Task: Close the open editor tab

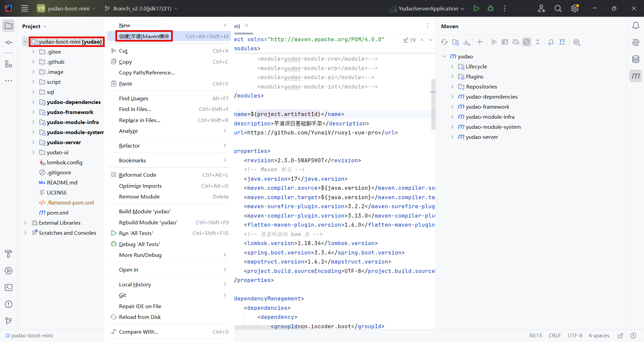Action: click(247, 26)
